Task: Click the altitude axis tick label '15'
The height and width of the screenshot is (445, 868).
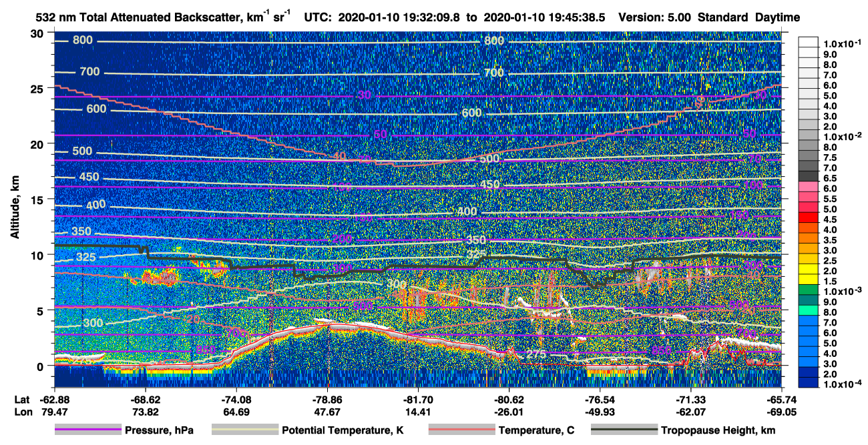Action: click(x=38, y=199)
